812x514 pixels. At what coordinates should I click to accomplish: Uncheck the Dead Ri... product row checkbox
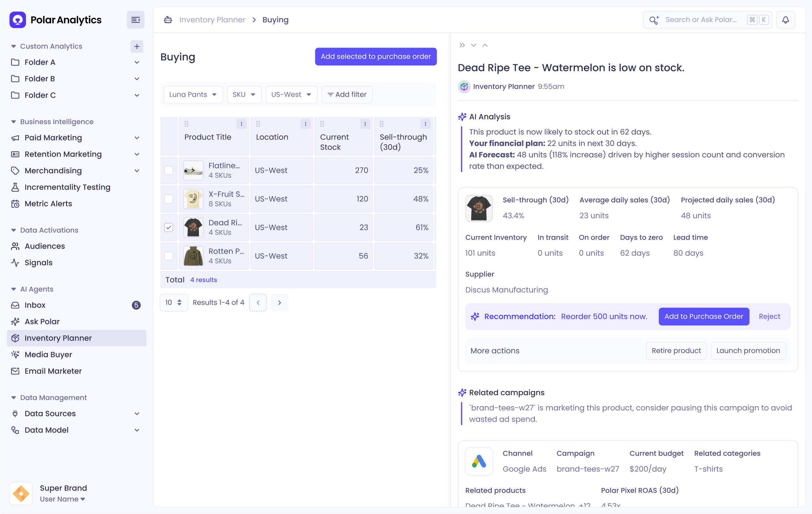pyautogui.click(x=169, y=227)
